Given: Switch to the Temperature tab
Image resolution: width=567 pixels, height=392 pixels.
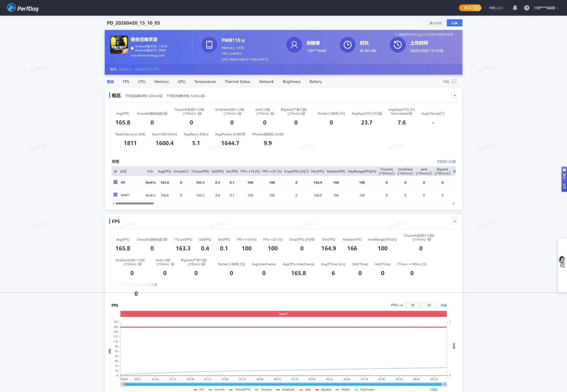Looking at the screenshot, I should click(x=205, y=82).
